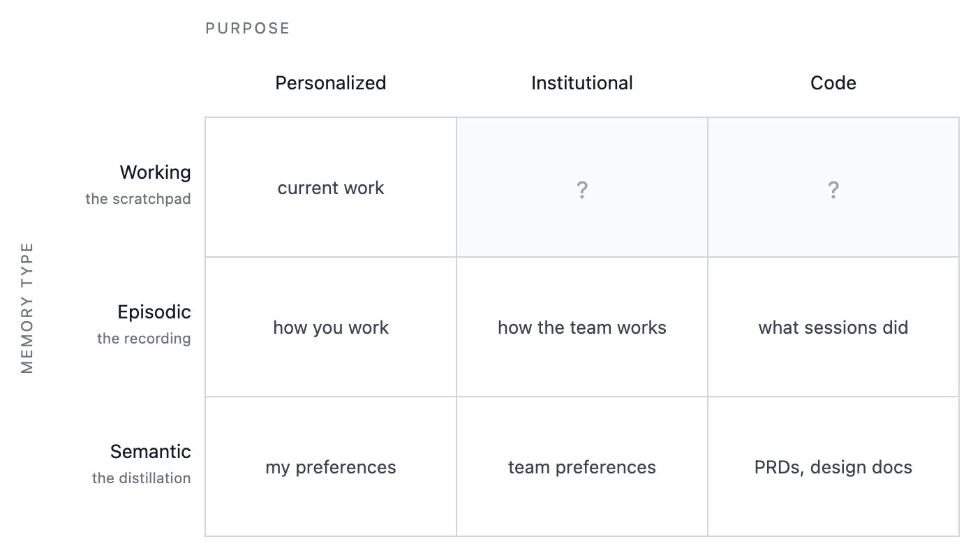980x560 pixels.
Task: Click the 'how you work' cell
Action: 331,327
